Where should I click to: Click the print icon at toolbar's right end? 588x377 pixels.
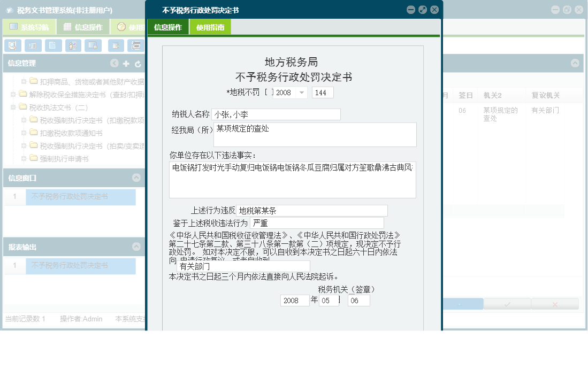(x=136, y=45)
